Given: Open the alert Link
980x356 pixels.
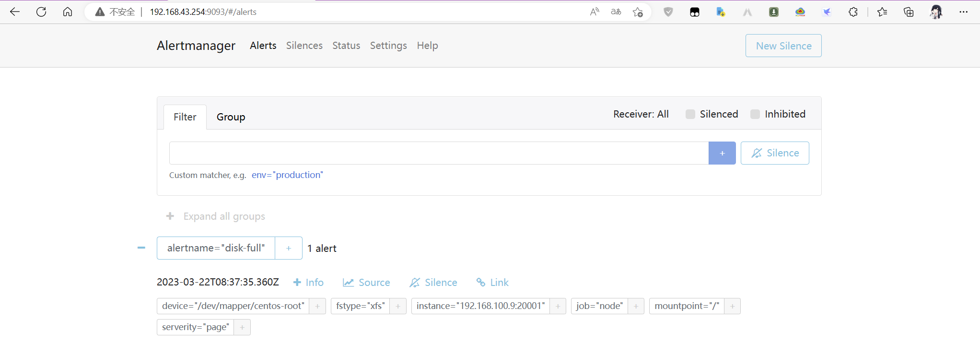Looking at the screenshot, I should click(492, 283).
